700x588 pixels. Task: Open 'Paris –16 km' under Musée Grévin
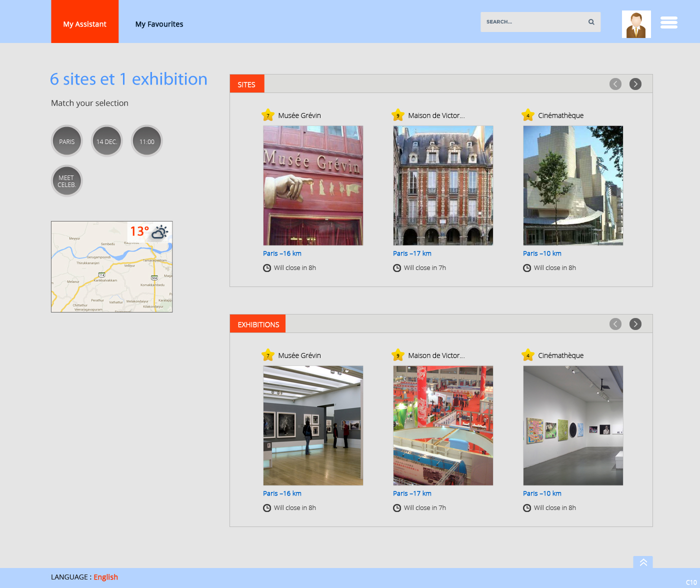282,253
